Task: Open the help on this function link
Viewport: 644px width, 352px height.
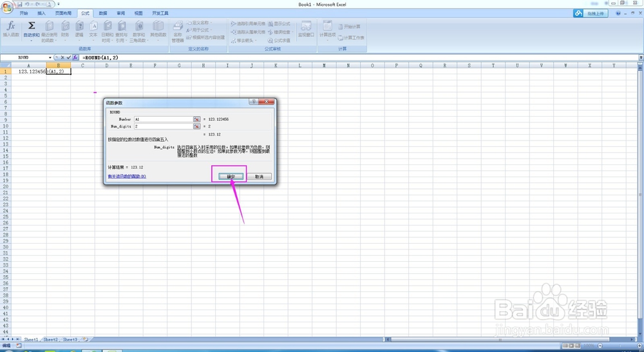Action: [127, 177]
